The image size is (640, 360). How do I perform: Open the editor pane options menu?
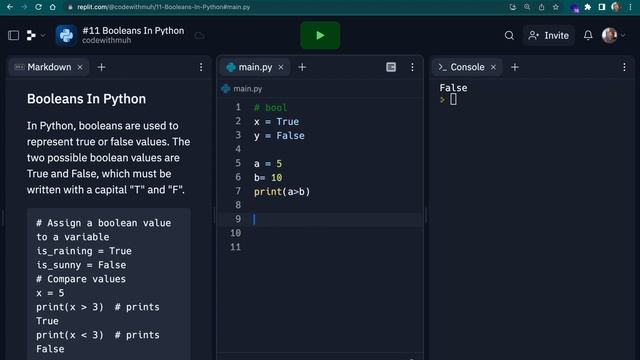pyautogui.click(x=412, y=67)
